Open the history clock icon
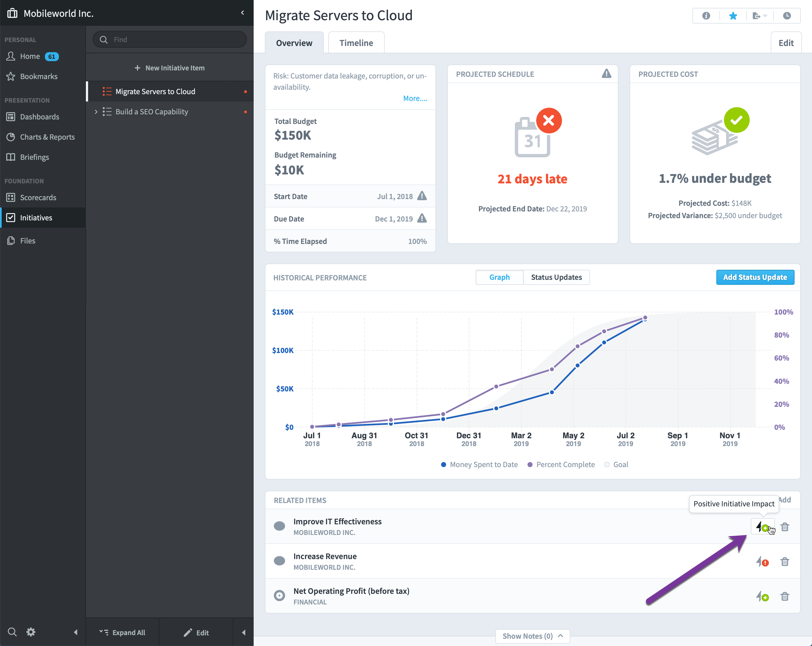The height and width of the screenshot is (646, 812). pos(787,16)
